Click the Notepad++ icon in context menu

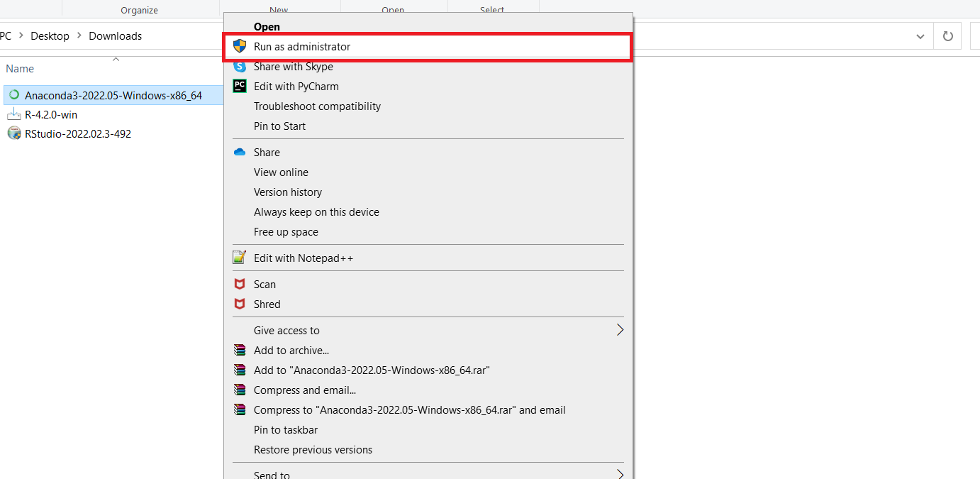coord(240,258)
